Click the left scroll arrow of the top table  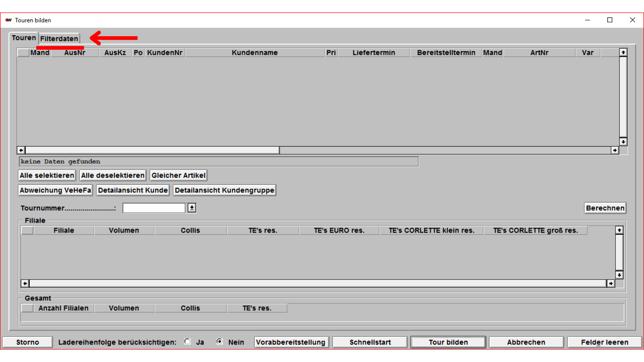(x=21, y=150)
